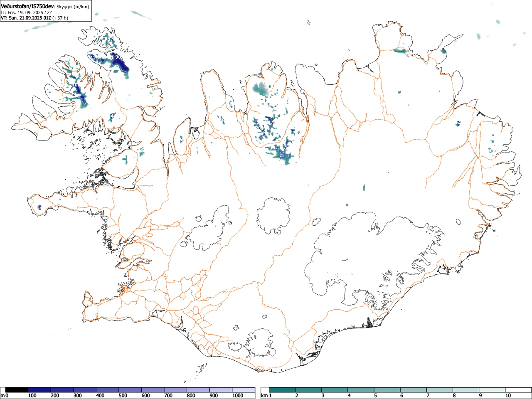The image size is (532, 399).
Task: Select the 600–700 m legend swatch
Action: 153,390
